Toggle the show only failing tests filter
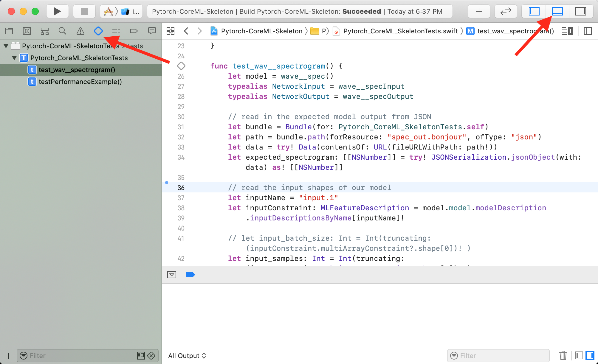The height and width of the screenshot is (364, 598). (x=151, y=356)
